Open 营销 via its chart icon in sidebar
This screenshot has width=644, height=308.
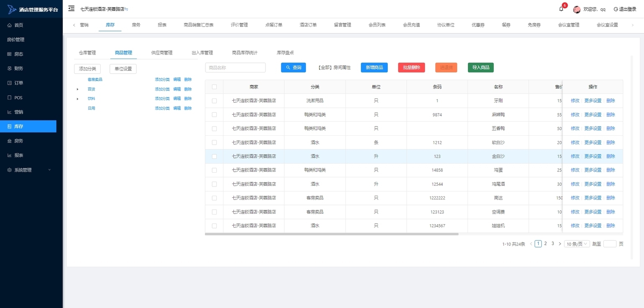click(x=10, y=112)
